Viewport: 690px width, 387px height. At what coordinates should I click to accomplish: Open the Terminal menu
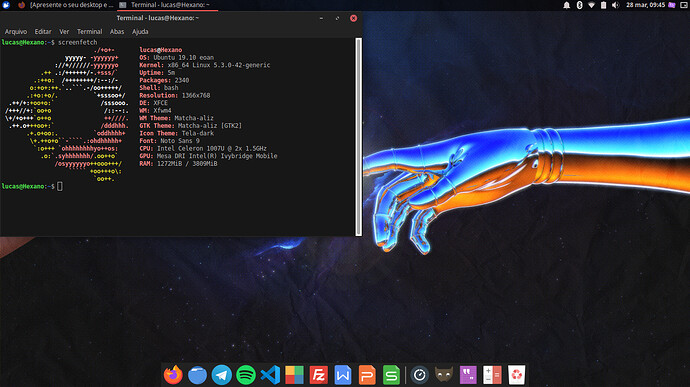pyautogui.click(x=89, y=32)
